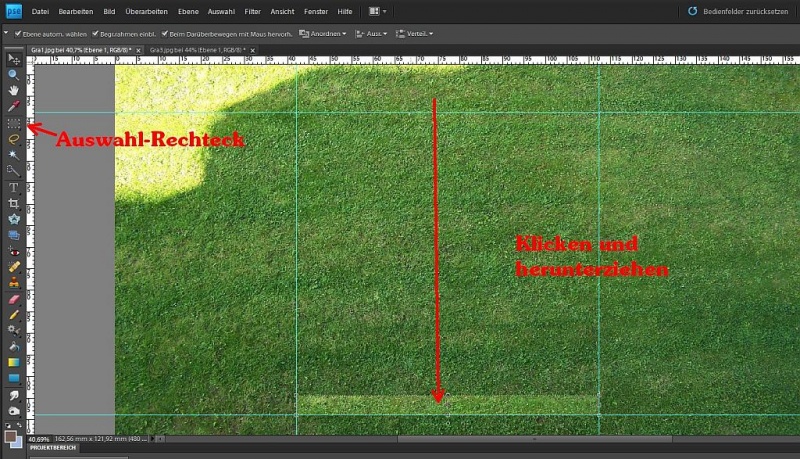The image size is (800, 459).
Task: Swap foreground and background colors
Action: click(x=19, y=425)
